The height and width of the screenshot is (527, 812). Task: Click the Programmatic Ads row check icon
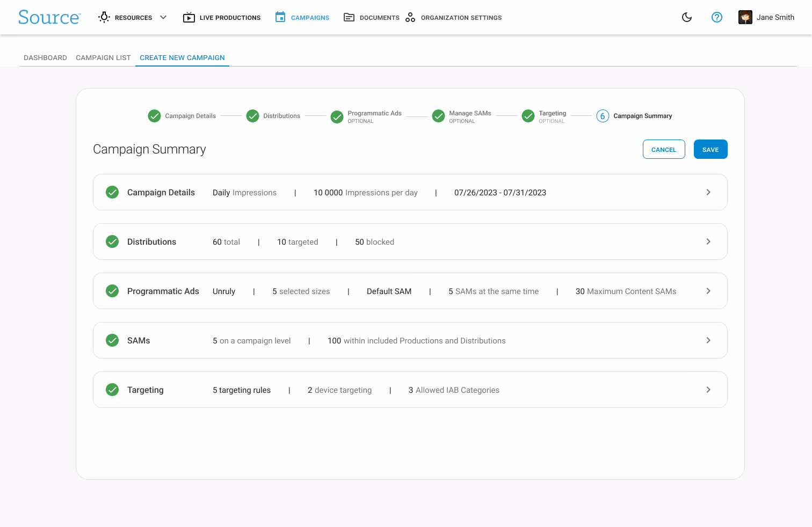tap(112, 291)
